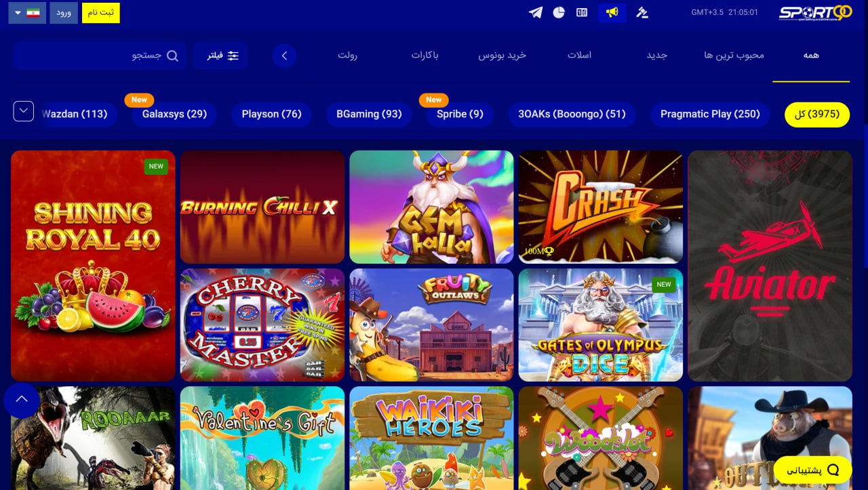The image size is (868, 490).
Task: Click the magnifier icon in search box
Action: click(172, 56)
